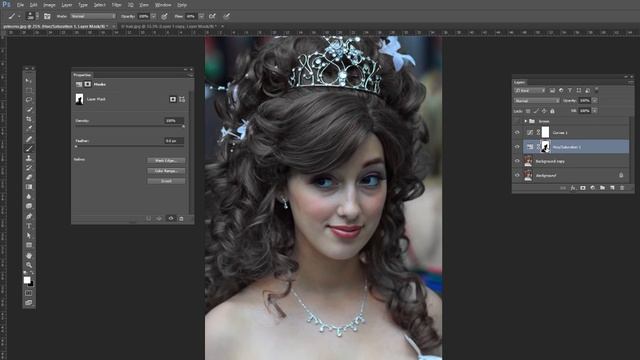Open the Window menu
Viewport: 640px width, 360px height.
[x=163, y=5]
